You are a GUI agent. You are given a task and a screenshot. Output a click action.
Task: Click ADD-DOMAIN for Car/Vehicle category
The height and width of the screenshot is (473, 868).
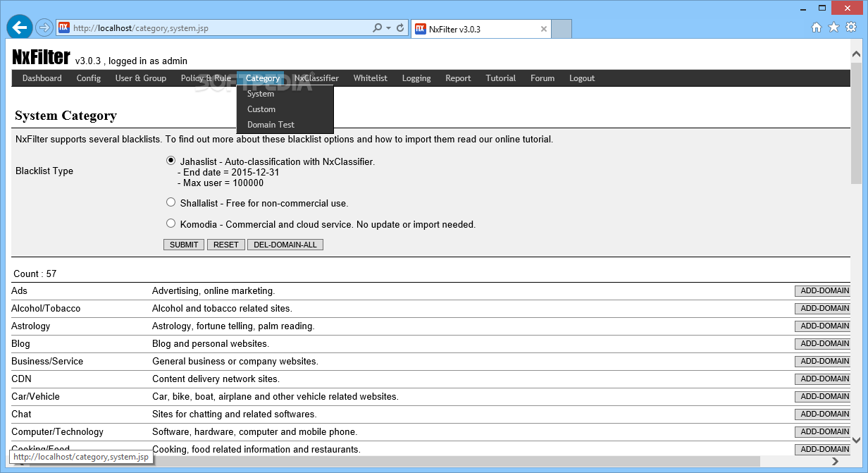[x=822, y=396]
